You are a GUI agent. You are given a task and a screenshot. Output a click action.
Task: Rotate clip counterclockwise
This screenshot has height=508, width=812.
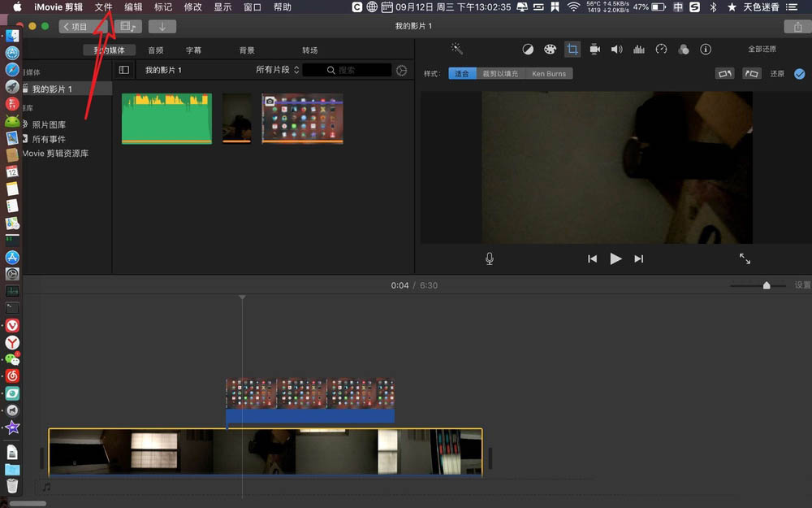(724, 74)
